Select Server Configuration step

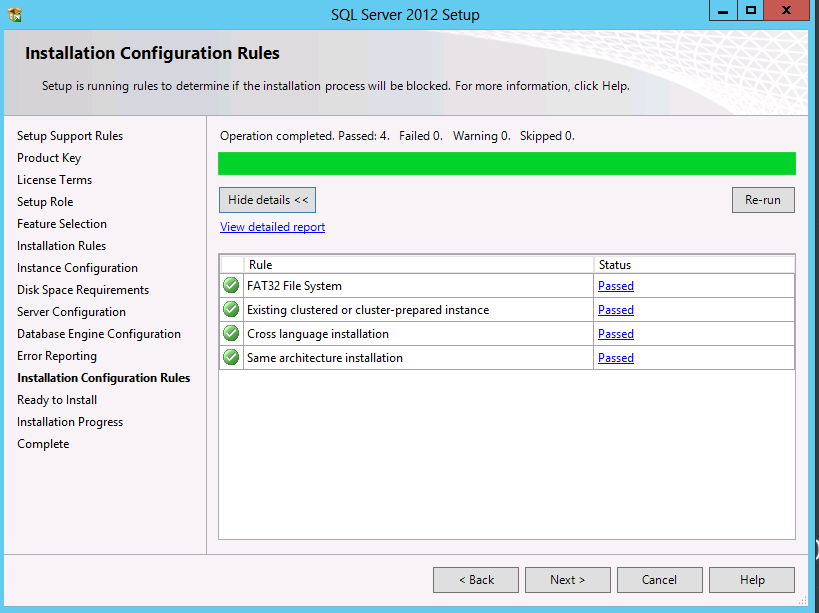[x=72, y=312]
